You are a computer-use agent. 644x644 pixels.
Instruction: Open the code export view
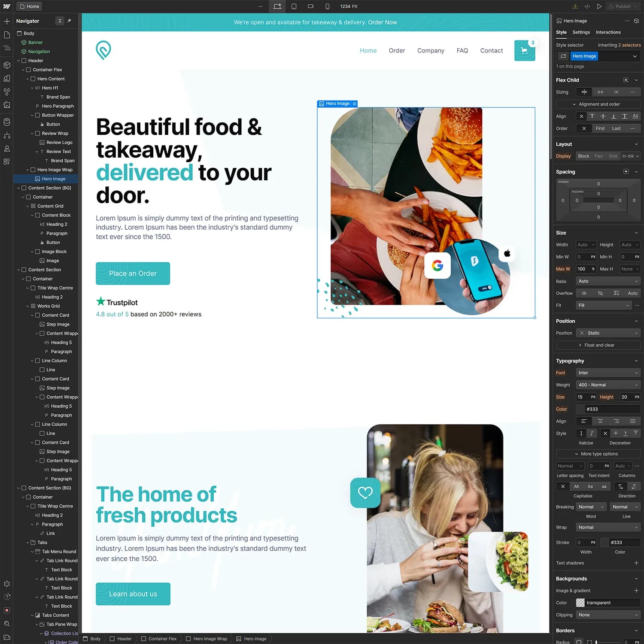[x=587, y=6]
